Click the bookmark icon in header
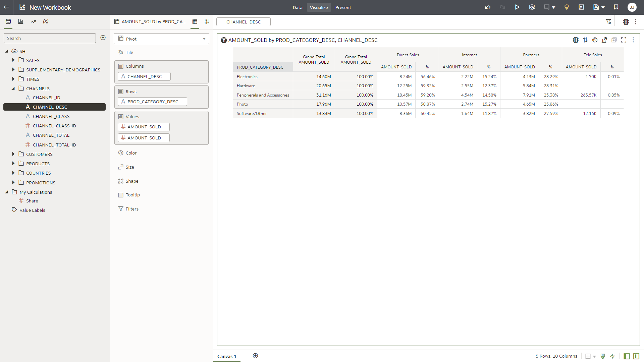 point(616,7)
